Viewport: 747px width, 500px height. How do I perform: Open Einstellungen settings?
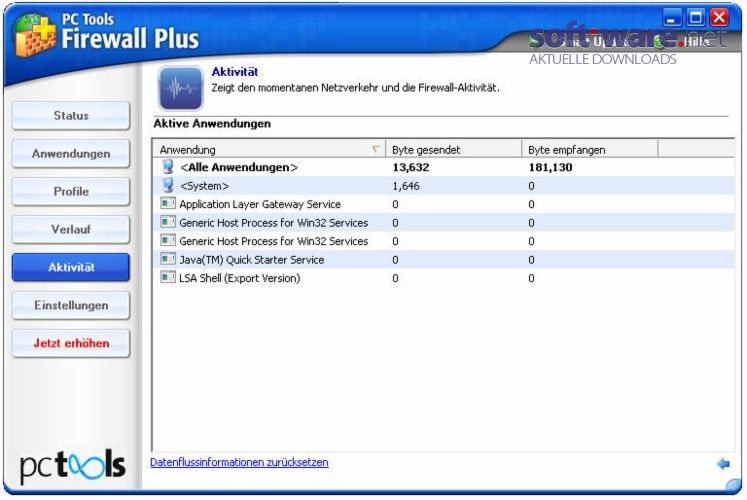pyautogui.click(x=71, y=305)
